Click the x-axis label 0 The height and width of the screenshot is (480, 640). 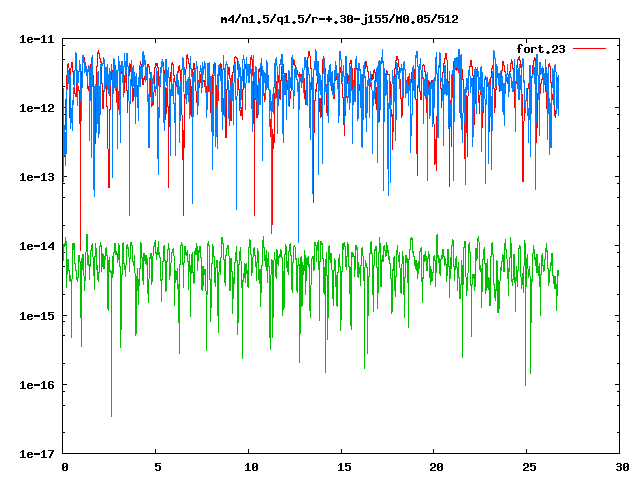64,467
